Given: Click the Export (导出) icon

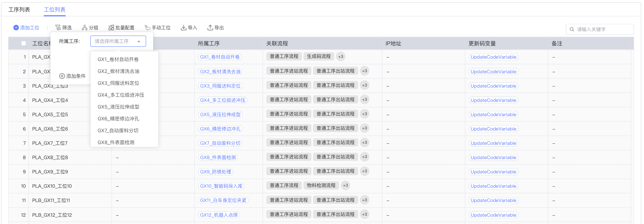Looking at the screenshot, I should (x=210, y=28).
